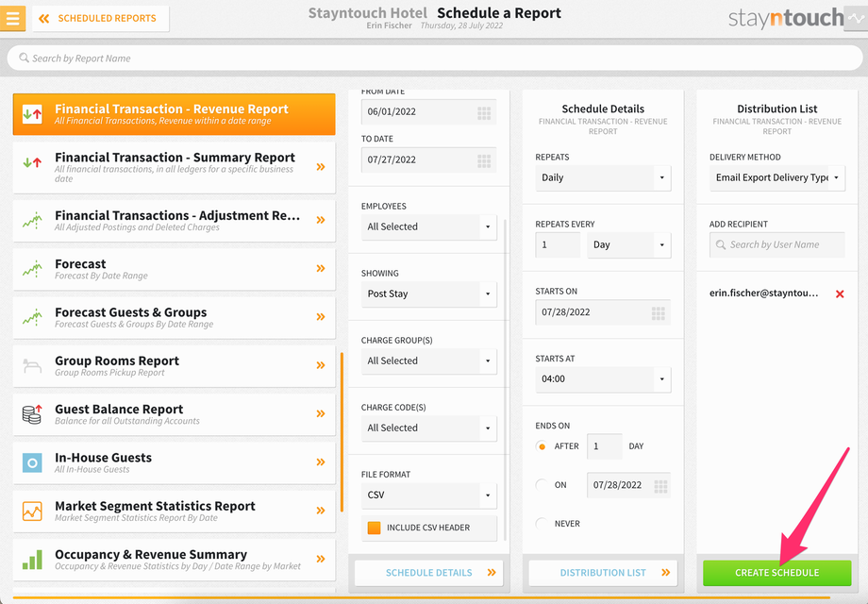The width and height of the screenshot is (868, 604).
Task: Click chevron on Occupancy & Revenue Summary row
Action: 321,559
